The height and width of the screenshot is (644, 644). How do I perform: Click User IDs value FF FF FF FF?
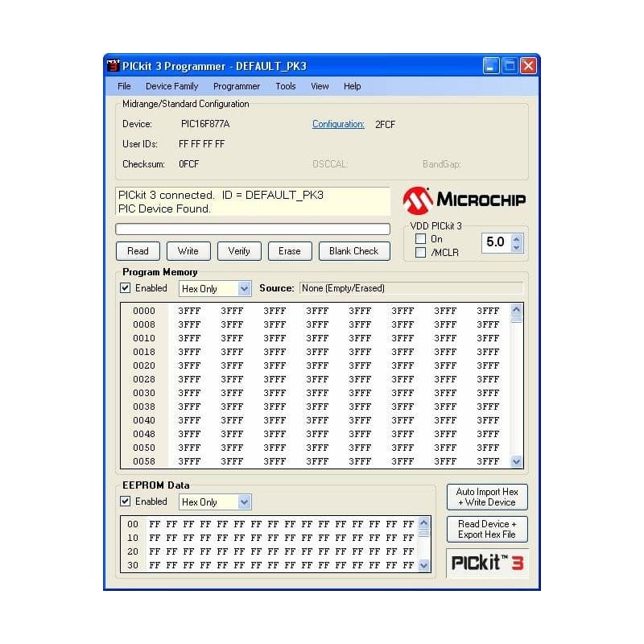(x=202, y=144)
